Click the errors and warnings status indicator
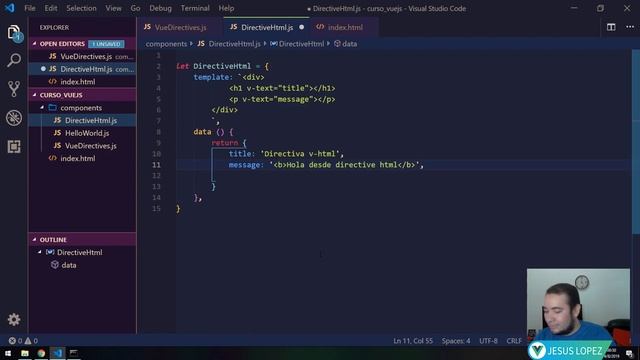 point(23,340)
